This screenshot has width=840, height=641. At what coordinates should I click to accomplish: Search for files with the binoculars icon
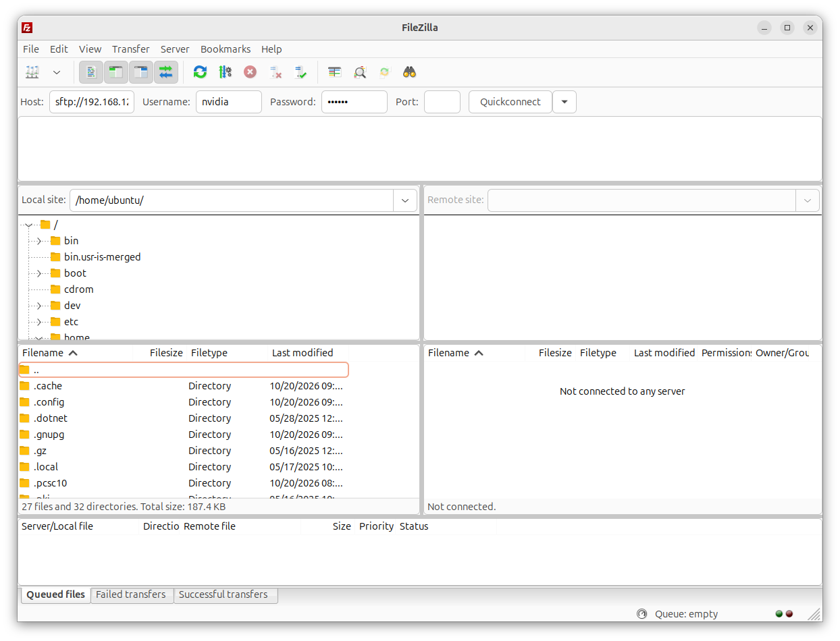coord(409,72)
